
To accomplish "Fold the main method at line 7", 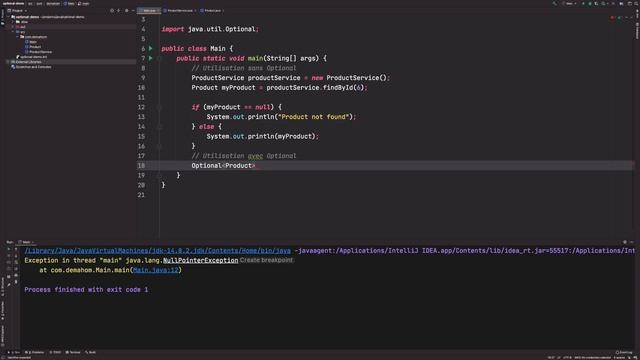I will [x=160, y=58].
